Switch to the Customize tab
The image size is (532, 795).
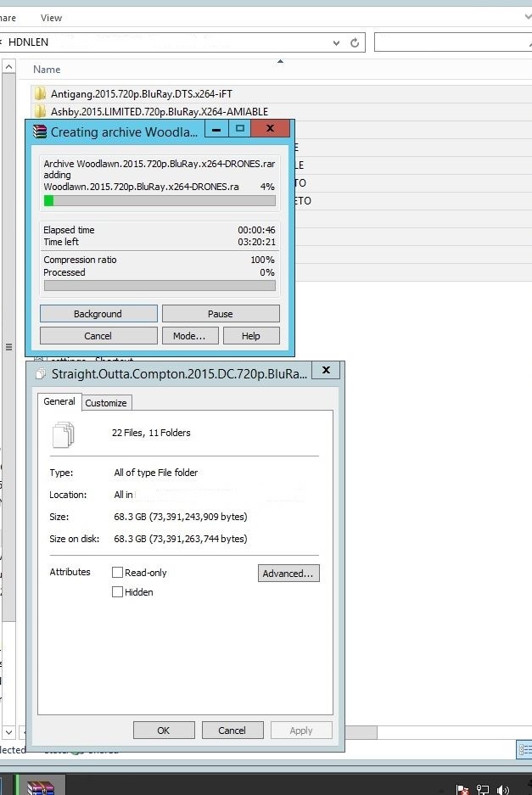[106, 402]
